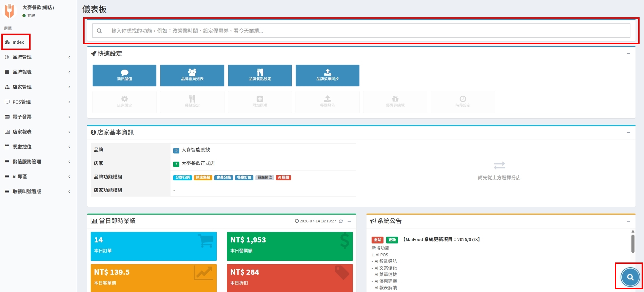Expand the 餐廳控位 sidebar menu
This screenshot has width=644, height=292.
(38, 147)
